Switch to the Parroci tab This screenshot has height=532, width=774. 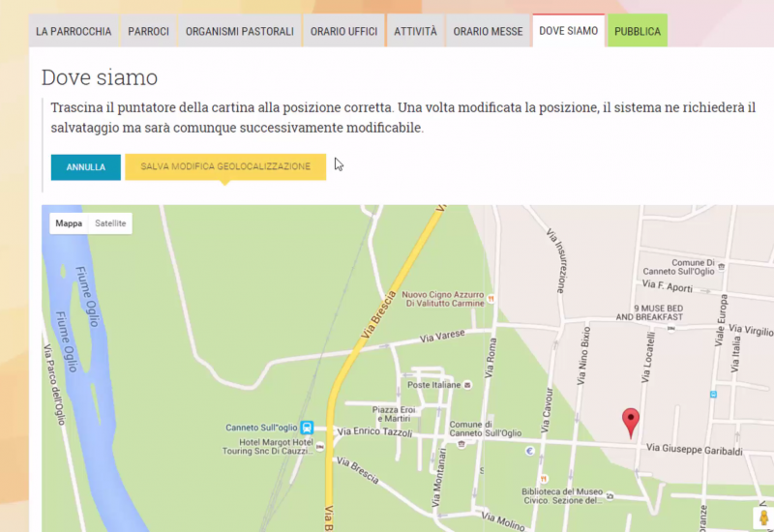pyautogui.click(x=149, y=31)
